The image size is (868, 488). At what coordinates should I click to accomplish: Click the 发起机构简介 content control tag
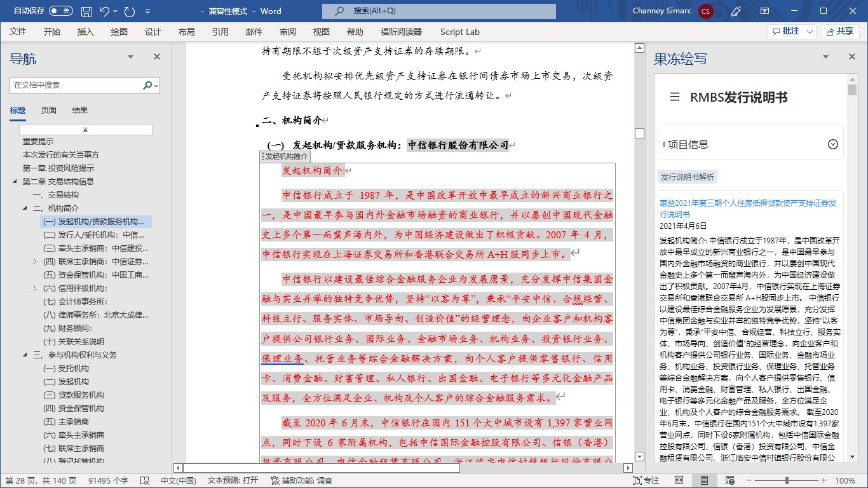pyautogui.click(x=285, y=156)
